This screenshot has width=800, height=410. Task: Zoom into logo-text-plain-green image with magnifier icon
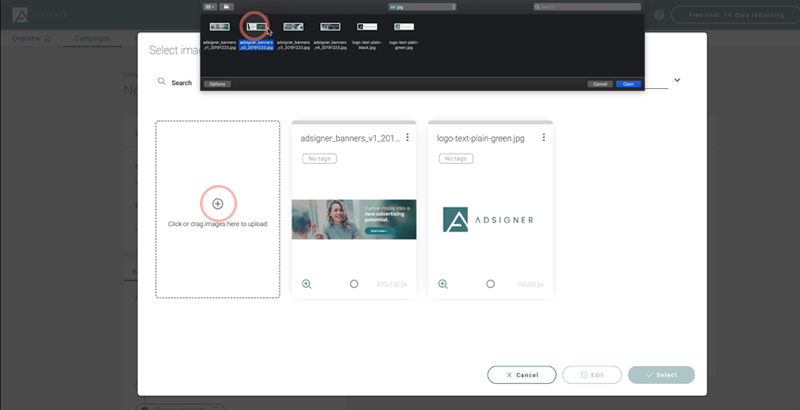[443, 284]
